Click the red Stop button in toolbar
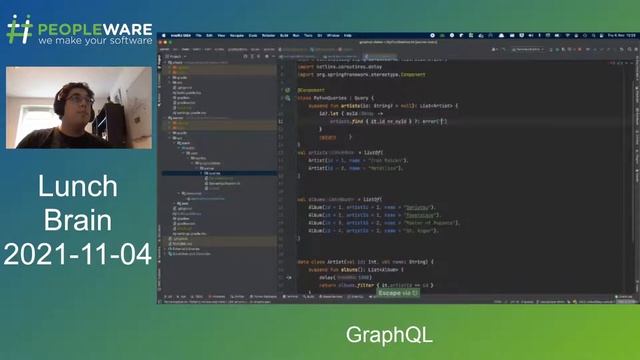The width and height of the screenshot is (640, 360). pyautogui.click(x=579, y=49)
